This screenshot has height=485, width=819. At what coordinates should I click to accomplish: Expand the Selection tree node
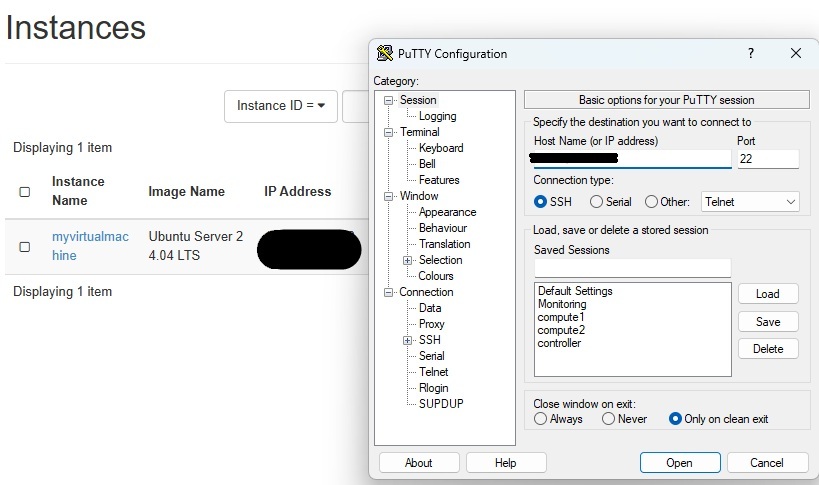[407, 260]
